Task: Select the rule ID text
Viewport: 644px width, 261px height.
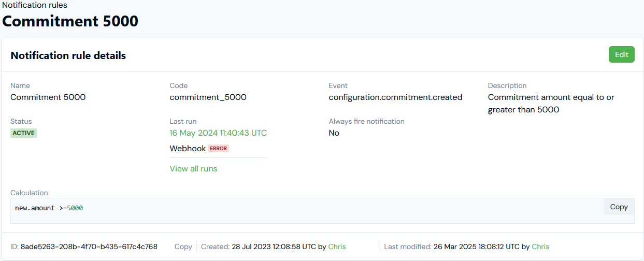Action: coord(89,247)
